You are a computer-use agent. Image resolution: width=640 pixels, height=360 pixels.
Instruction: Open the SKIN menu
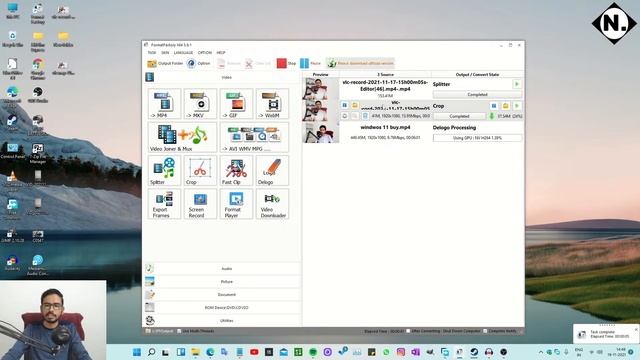[x=165, y=53]
